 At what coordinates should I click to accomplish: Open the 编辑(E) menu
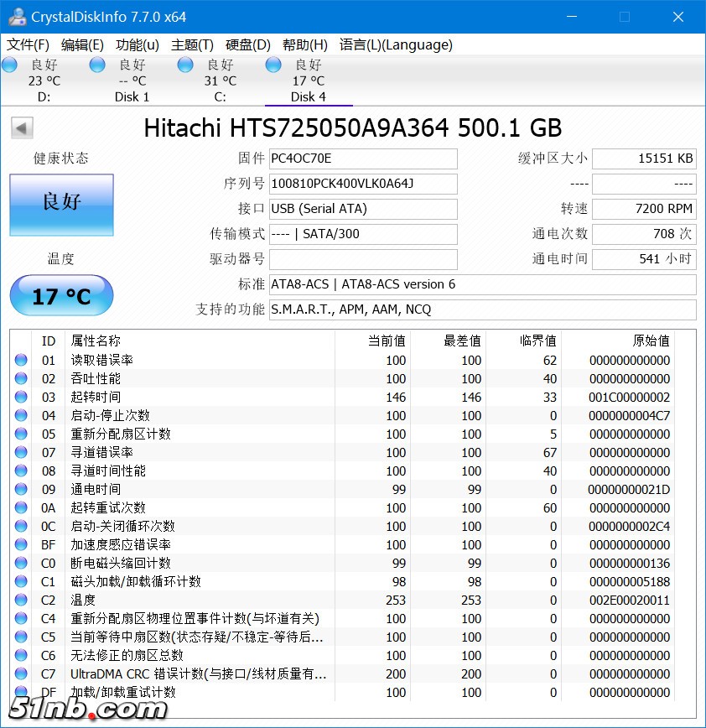click(80, 45)
